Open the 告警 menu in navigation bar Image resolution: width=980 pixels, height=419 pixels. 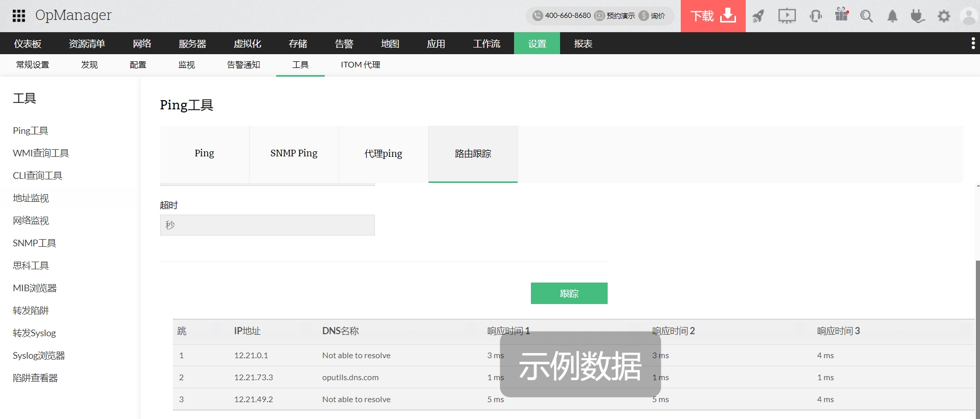(344, 43)
